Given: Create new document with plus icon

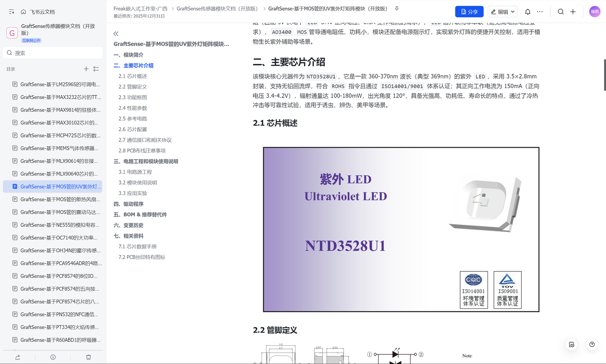Looking at the screenshot, I should click(x=573, y=12).
